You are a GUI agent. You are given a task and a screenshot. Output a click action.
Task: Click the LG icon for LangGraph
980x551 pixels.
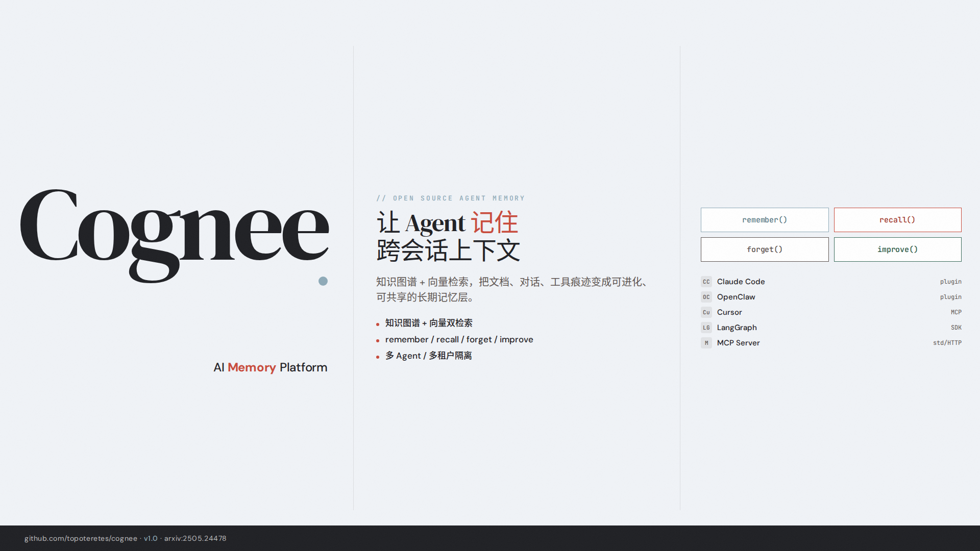(x=706, y=328)
